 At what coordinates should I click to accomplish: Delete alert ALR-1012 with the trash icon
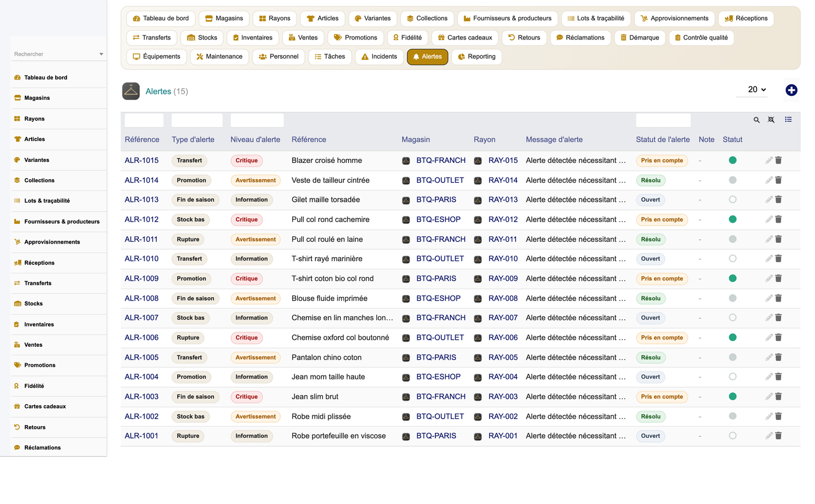[778, 219]
